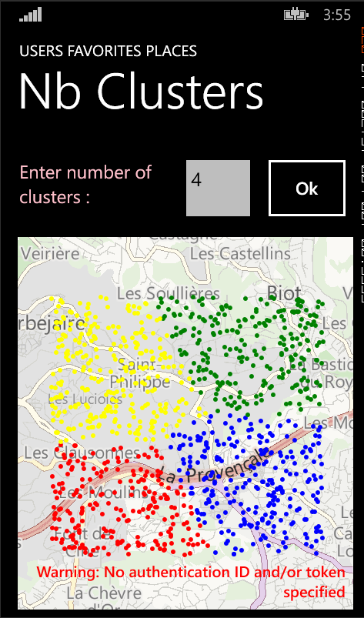
Task: Click the Saint-Philippe map label
Action: point(140,372)
